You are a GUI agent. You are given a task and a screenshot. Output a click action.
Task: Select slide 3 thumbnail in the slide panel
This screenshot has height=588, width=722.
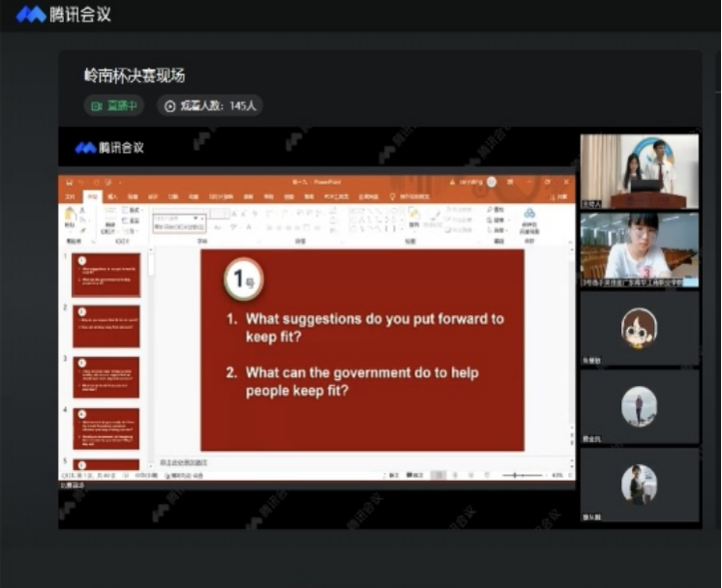[106, 377]
